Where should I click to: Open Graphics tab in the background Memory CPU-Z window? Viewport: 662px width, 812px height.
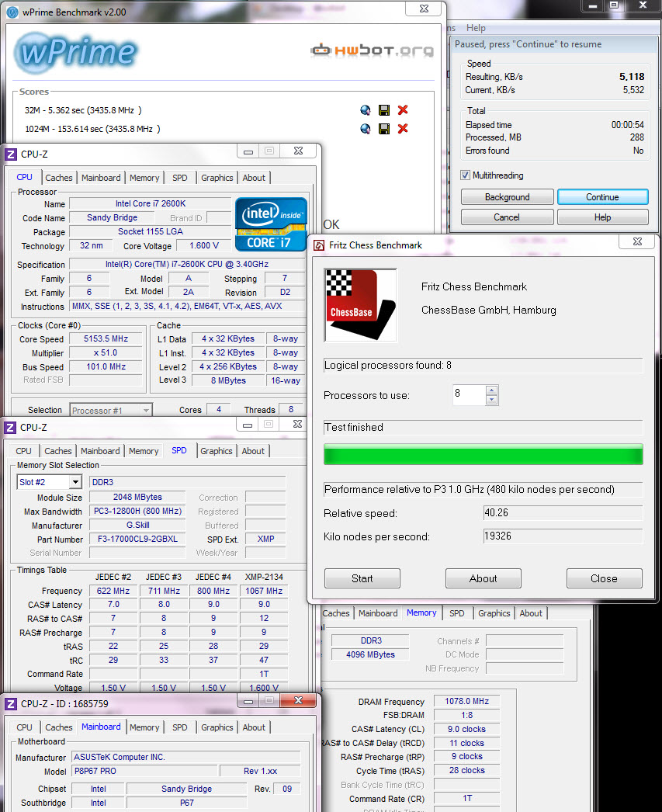(x=494, y=613)
